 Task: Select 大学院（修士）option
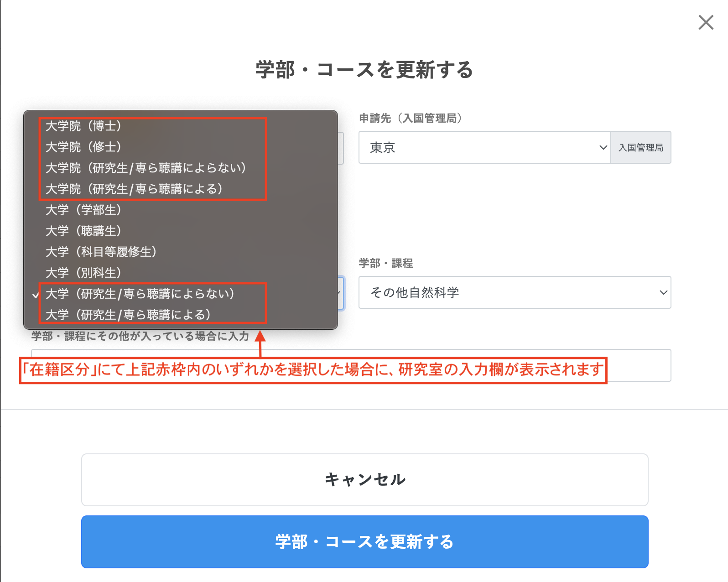180,147
